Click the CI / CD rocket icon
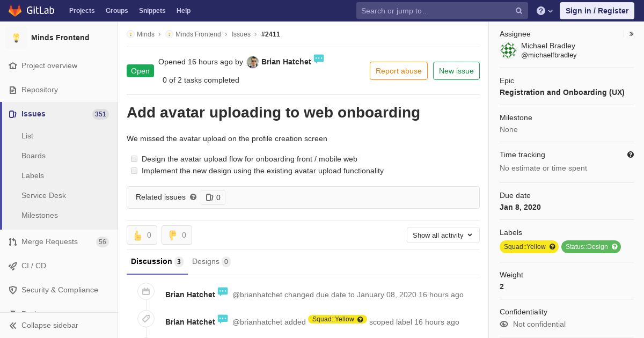644x338 pixels. (x=13, y=266)
